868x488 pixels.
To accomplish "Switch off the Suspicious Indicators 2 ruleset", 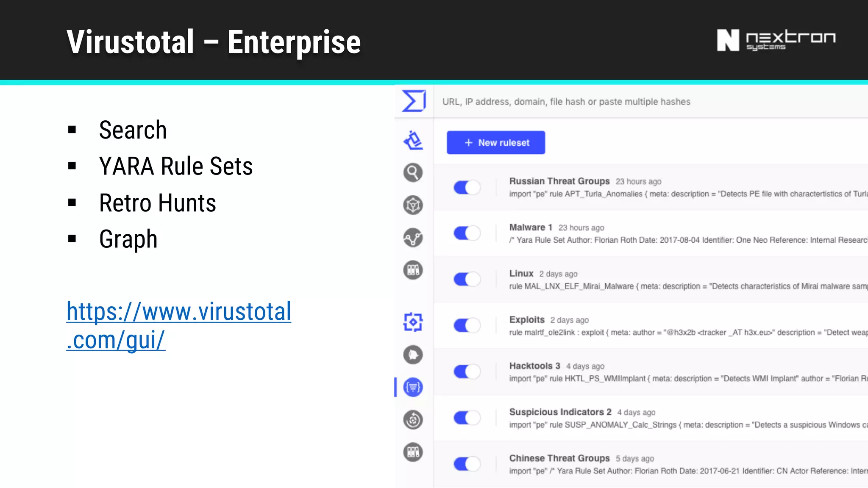I will [x=467, y=418].
